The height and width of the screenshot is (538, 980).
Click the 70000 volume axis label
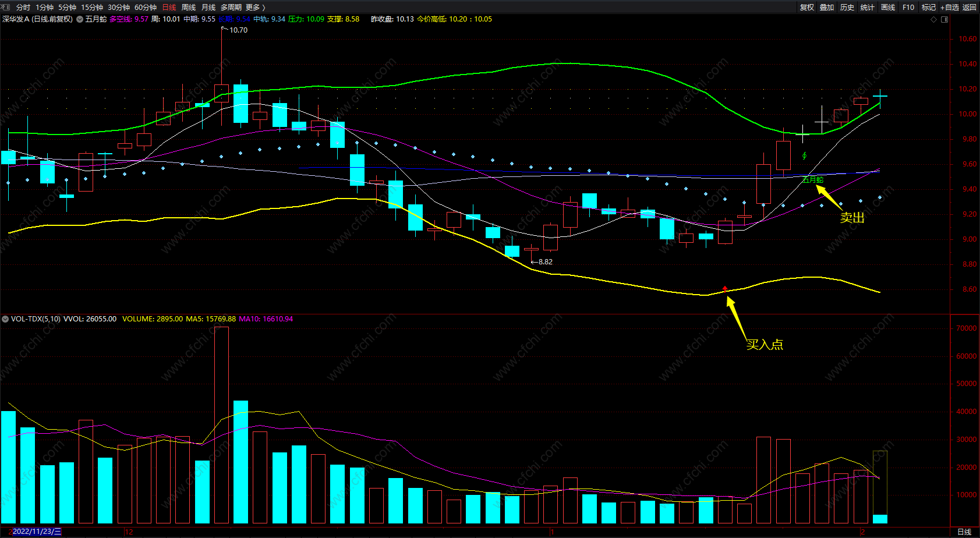967,328
